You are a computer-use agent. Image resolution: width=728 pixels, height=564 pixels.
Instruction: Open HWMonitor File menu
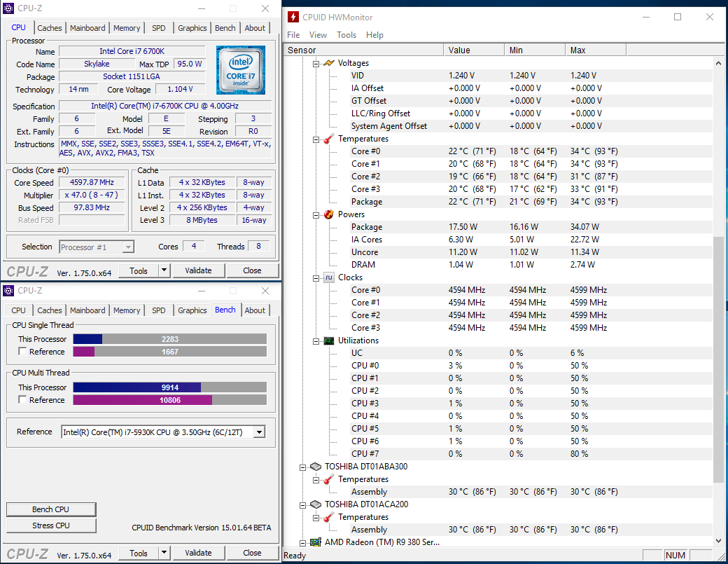[293, 35]
